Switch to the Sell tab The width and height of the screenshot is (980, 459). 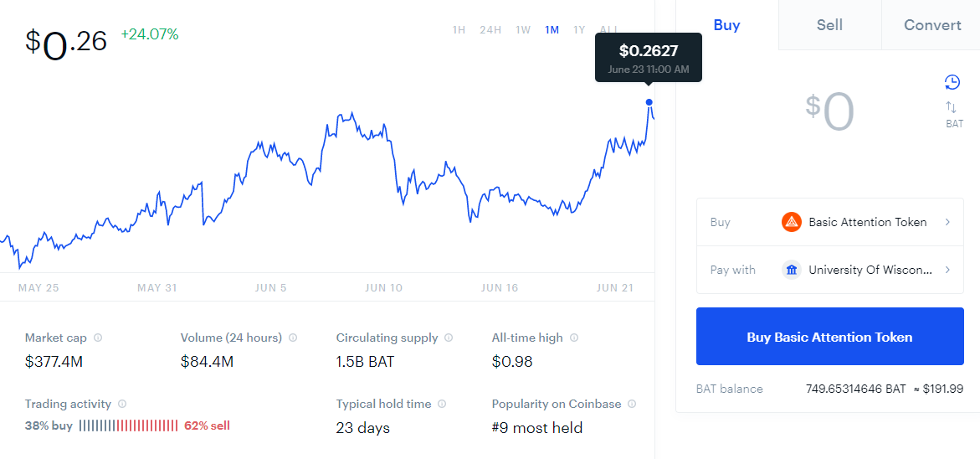click(x=829, y=25)
